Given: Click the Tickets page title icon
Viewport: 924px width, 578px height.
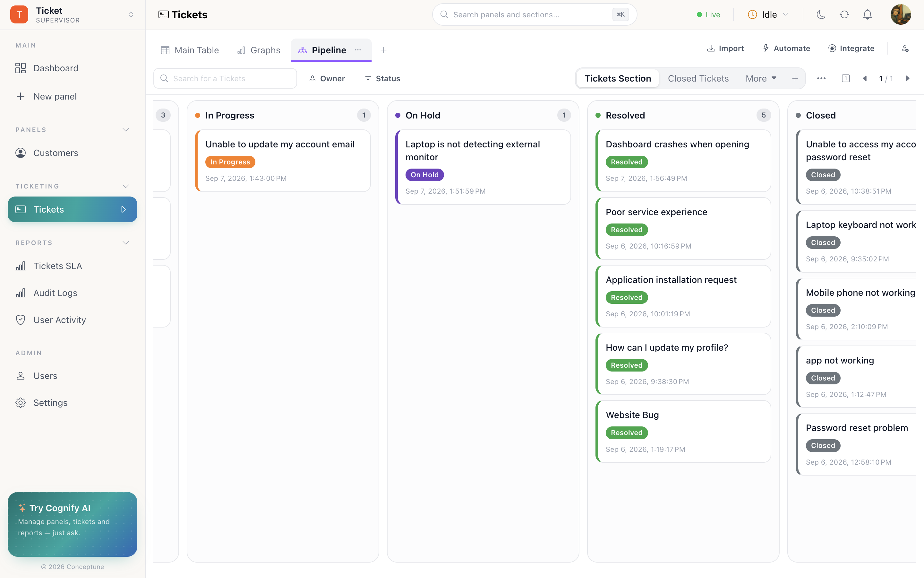Looking at the screenshot, I should pyautogui.click(x=163, y=14).
